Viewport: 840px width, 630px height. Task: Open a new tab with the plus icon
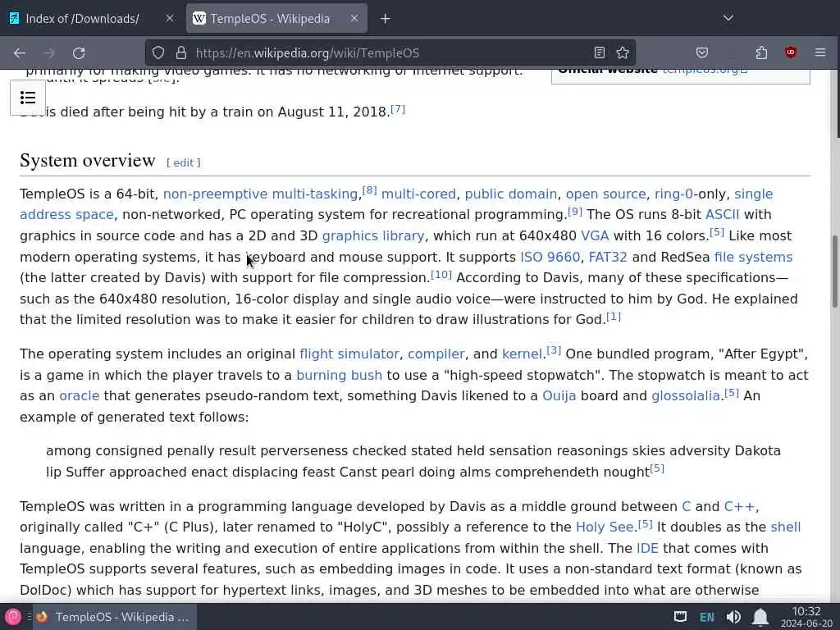(386, 19)
